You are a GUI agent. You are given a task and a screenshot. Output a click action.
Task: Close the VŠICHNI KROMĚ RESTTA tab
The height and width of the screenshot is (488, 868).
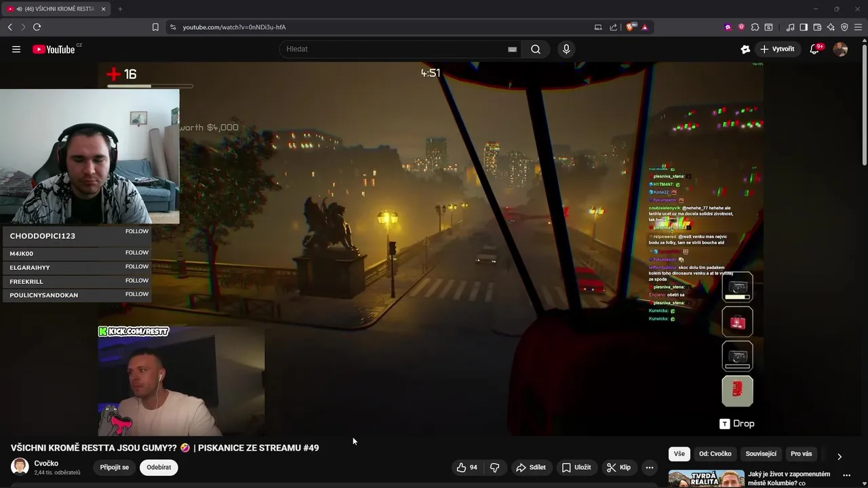(x=103, y=9)
